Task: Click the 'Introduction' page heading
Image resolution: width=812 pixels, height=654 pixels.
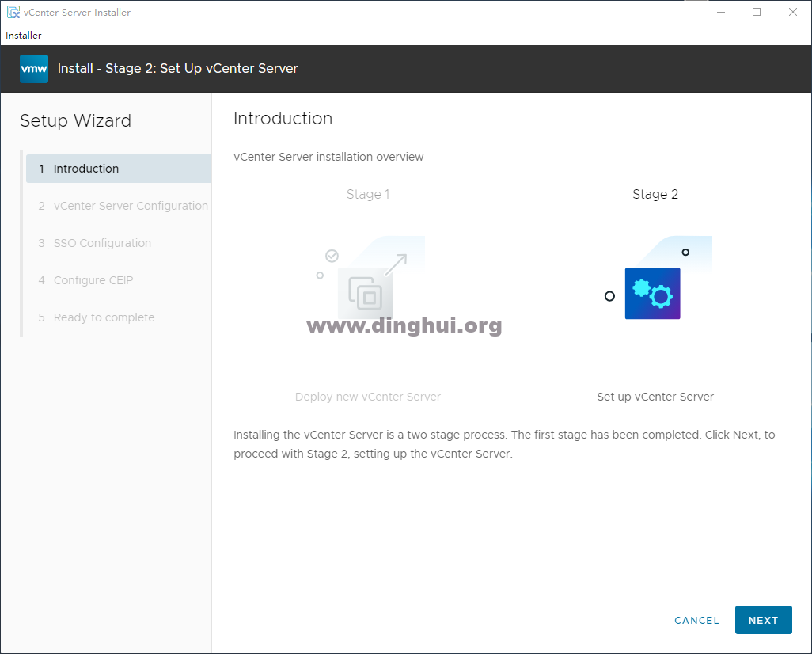Action: (283, 118)
